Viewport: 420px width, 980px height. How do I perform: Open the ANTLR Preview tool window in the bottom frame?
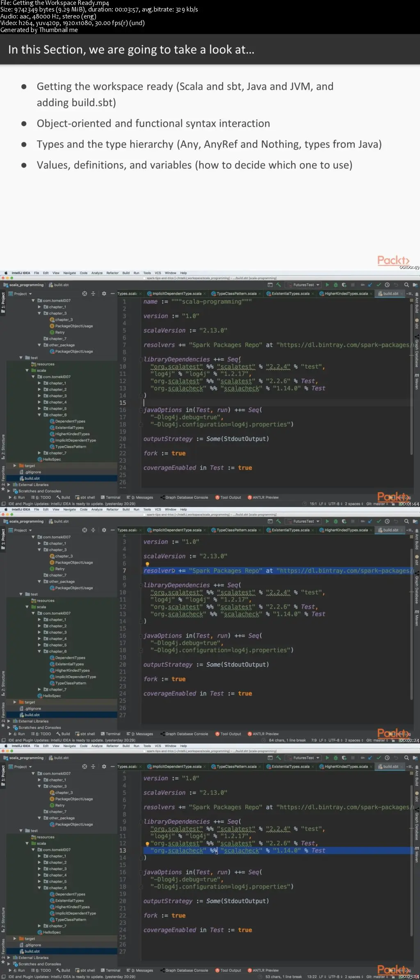263,971
